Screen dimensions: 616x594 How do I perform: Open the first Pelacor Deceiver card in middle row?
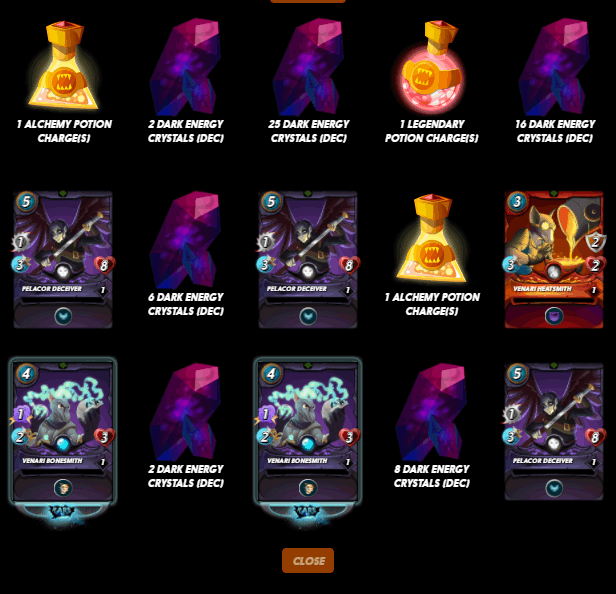[63, 260]
